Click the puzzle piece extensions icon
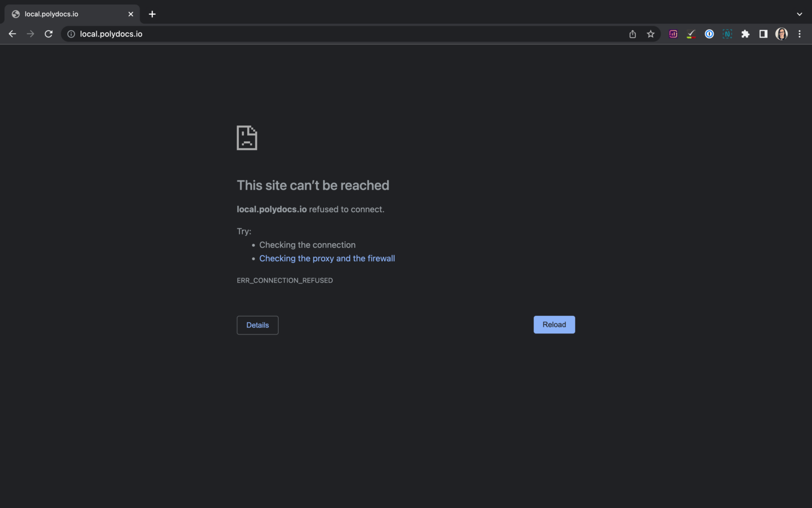812x508 pixels. coord(745,33)
